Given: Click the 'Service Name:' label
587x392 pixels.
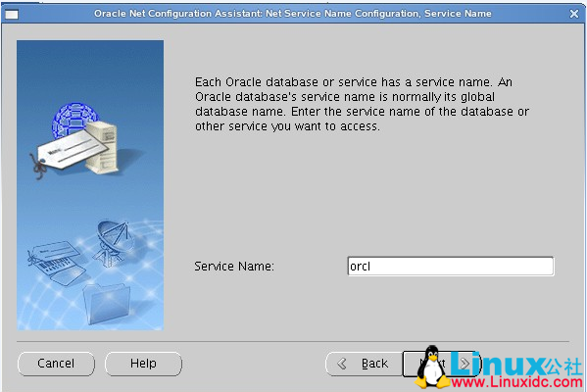Looking at the screenshot, I should coord(234,267).
